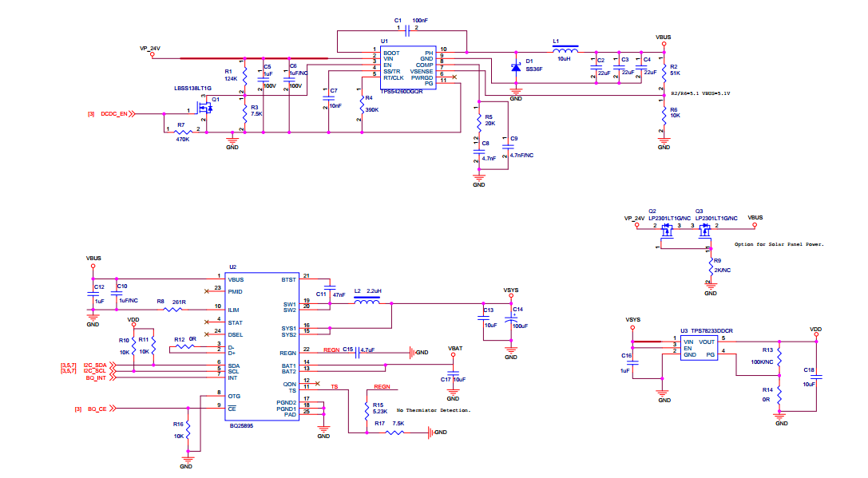Select the D1 Schottky diode symbol
The image size is (868, 478).
click(516, 68)
